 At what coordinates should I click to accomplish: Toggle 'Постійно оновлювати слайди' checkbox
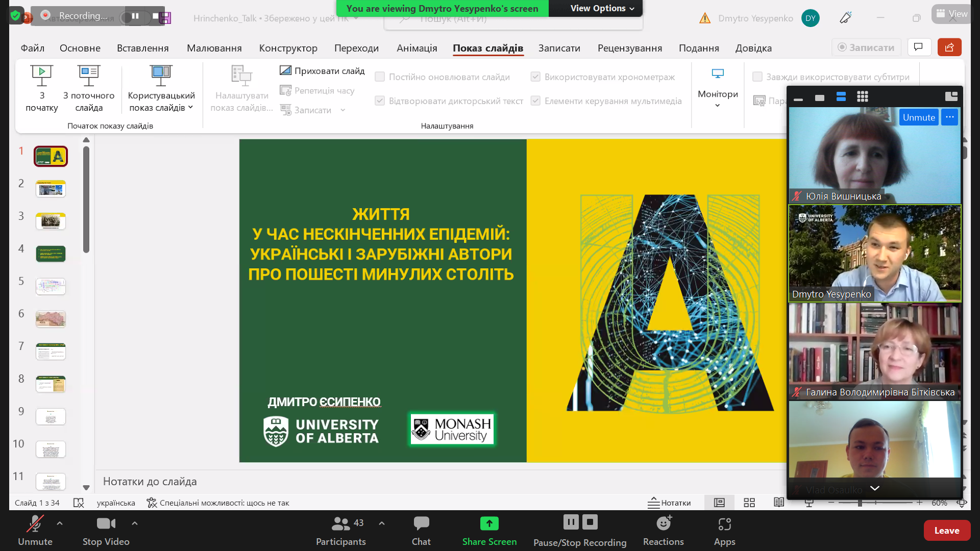click(x=380, y=77)
